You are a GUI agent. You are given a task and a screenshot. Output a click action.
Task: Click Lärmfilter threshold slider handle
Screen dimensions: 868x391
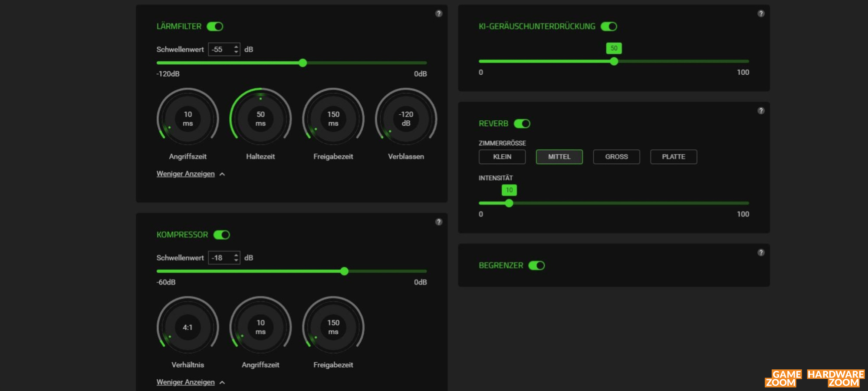[303, 63]
